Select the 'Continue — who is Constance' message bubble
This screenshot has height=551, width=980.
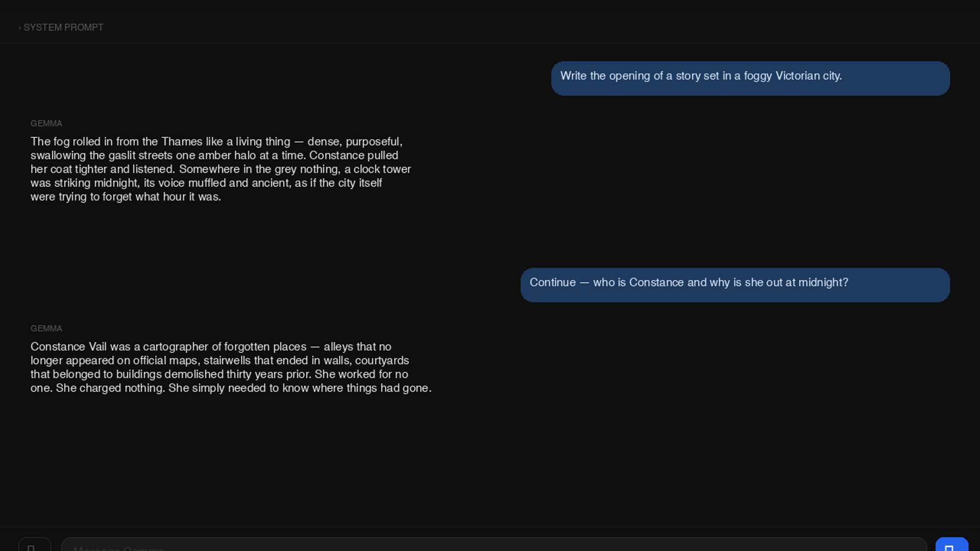click(735, 285)
